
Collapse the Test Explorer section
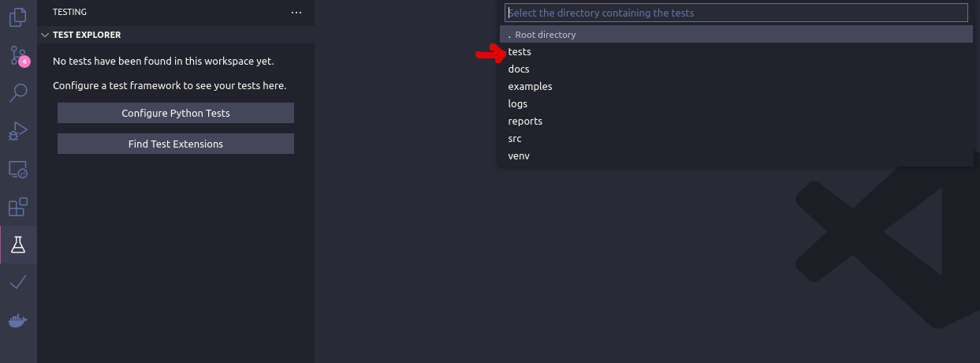[x=45, y=35]
